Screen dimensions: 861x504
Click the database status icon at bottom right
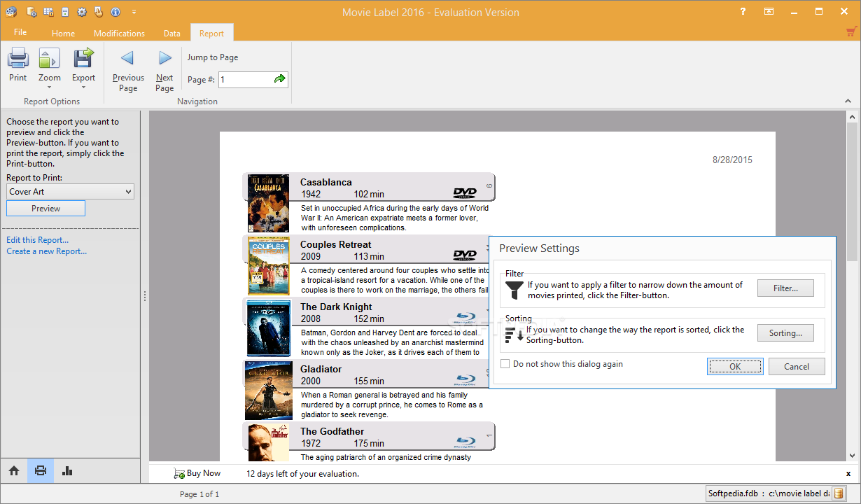tap(838, 493)
